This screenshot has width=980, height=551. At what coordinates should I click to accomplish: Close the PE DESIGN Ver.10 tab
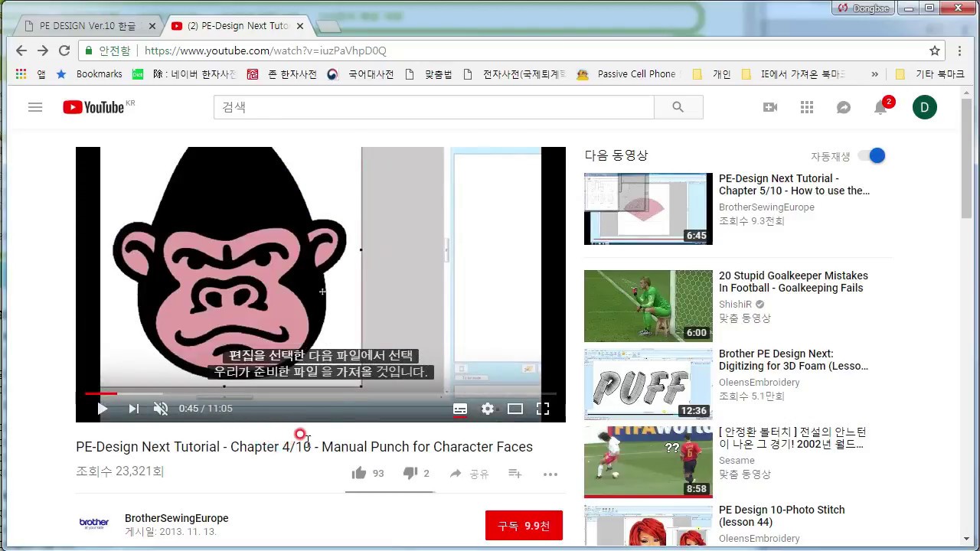152,26
